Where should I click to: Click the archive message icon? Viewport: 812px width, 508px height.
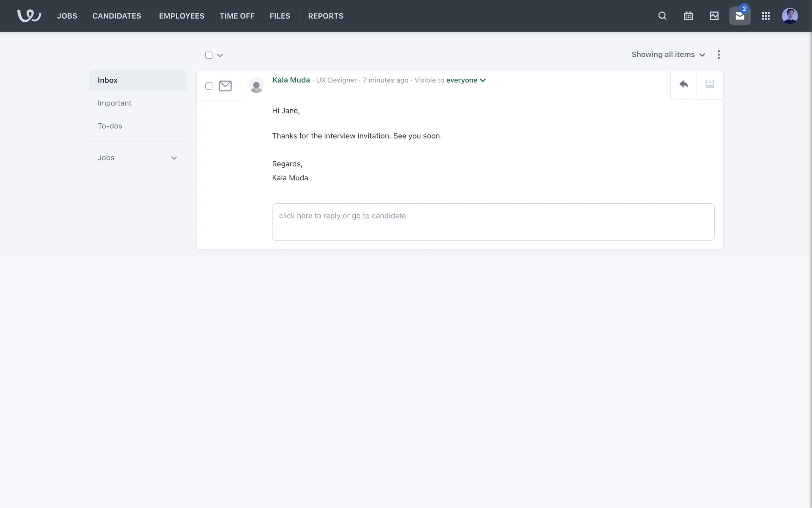(710, 84)
